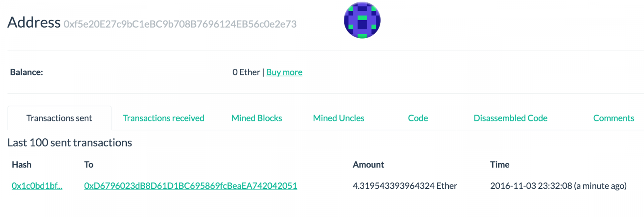The height and width of the screenshot is (217, 644).
Task: Click the Hash column header
Action: click(22, 164)
